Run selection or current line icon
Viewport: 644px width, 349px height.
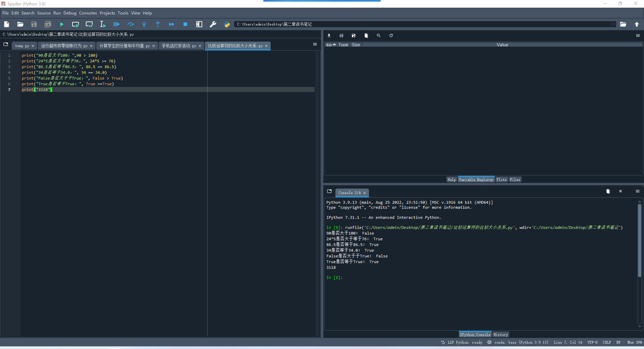pos(103,24)
